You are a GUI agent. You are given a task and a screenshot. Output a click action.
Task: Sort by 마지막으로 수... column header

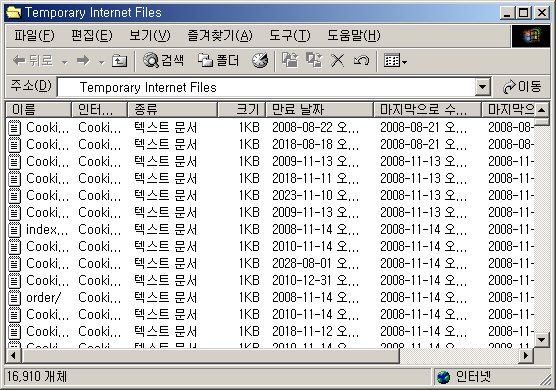click(427, 110)
